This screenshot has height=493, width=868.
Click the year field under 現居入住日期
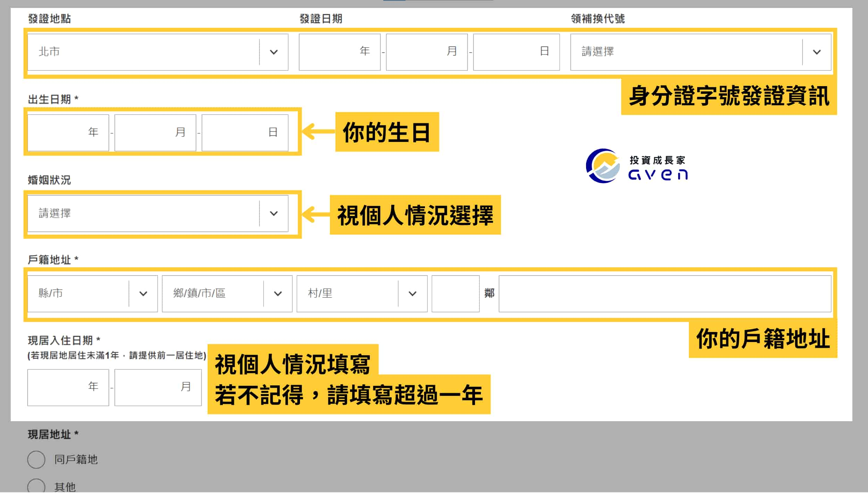pos(68,388)
